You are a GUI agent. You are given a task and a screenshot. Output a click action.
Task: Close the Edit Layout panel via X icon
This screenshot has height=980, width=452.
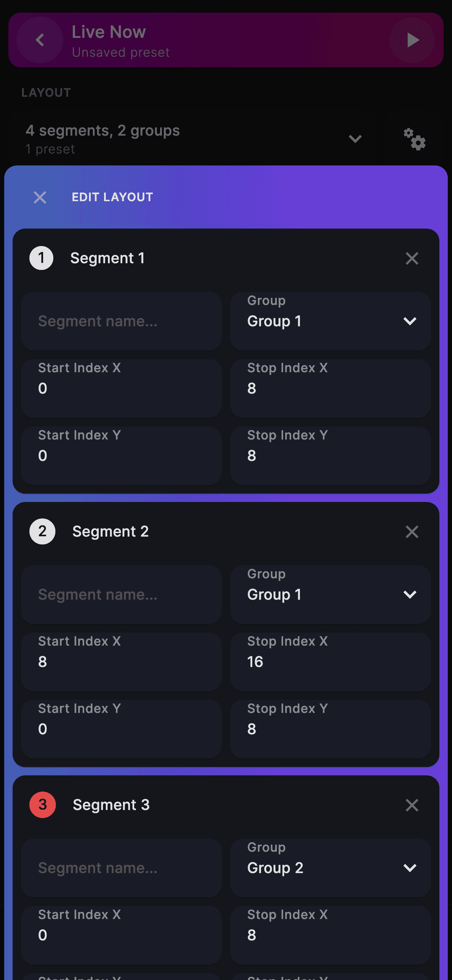(x=40, y=197)
